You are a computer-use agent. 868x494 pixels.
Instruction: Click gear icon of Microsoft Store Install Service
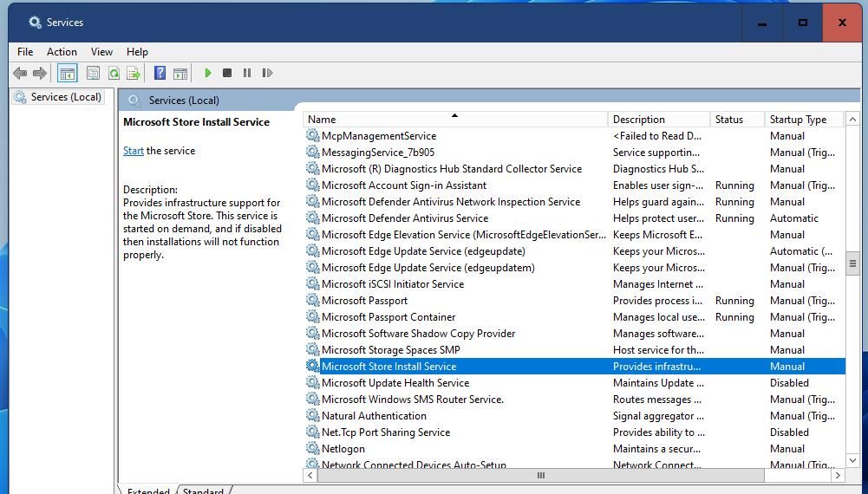pyautogui.click(x=313, y=366)
